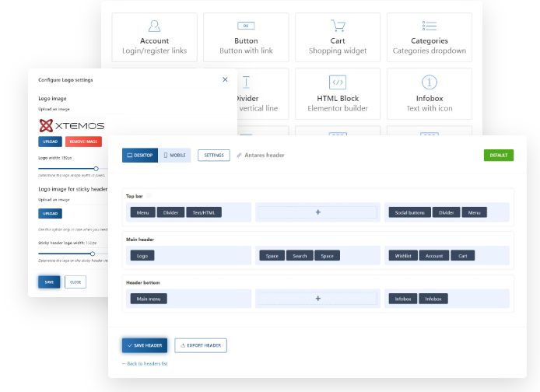This screenshot has width=540, height=392.
Task: Click the pencil icon beside Antares header
Action: (x=239, y=156)
